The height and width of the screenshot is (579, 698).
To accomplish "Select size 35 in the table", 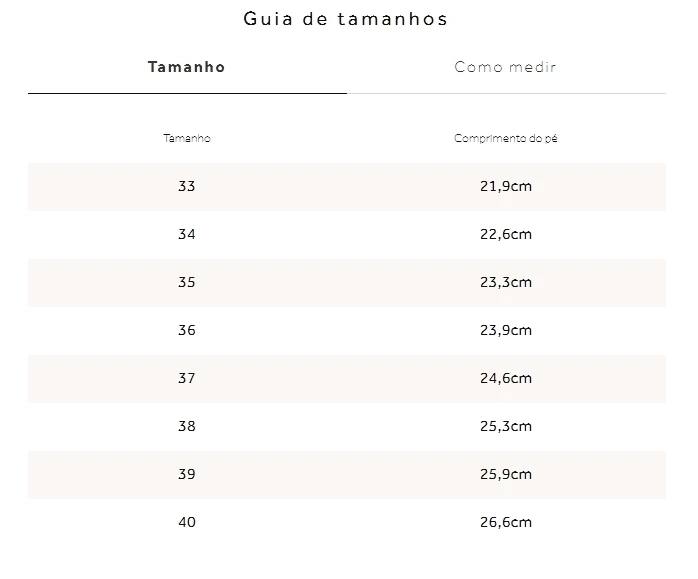I will click(x=187, y=282).
